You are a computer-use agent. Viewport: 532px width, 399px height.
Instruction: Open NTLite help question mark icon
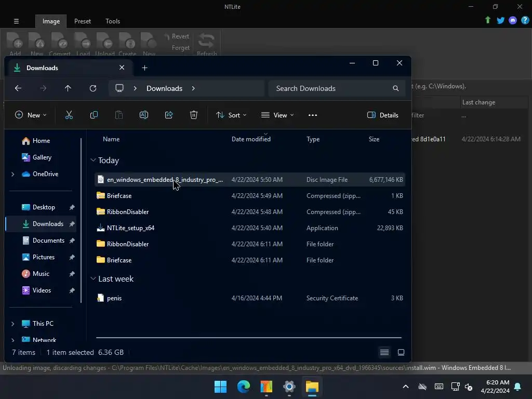[525, 20]
